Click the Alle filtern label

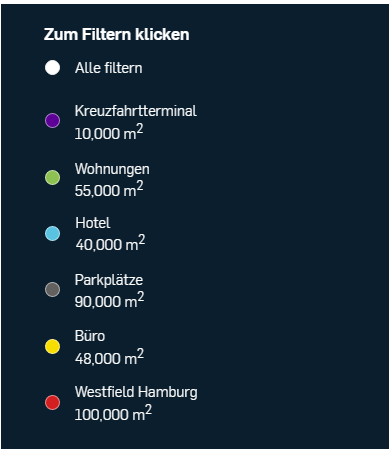pos(109,68)
